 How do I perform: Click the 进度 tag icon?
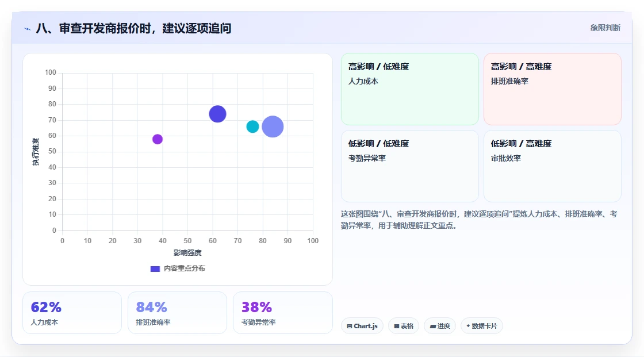click(x=433, y=326)
